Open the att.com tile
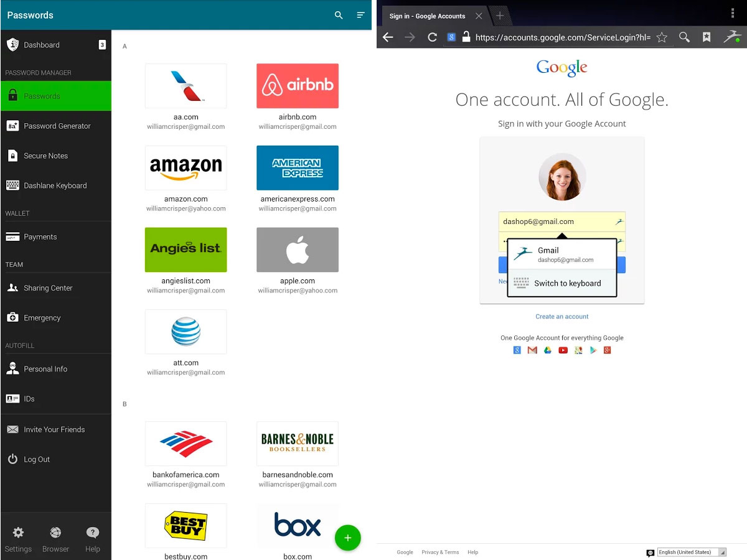Screen dimensions: 747x560 (x=186, y=332)
